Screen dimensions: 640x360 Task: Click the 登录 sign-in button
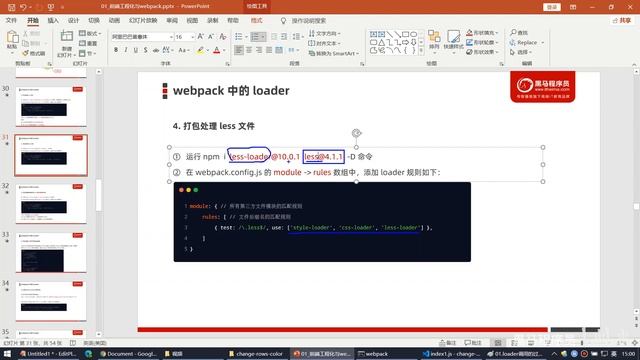pyautogui.click(x=552, y=7)
